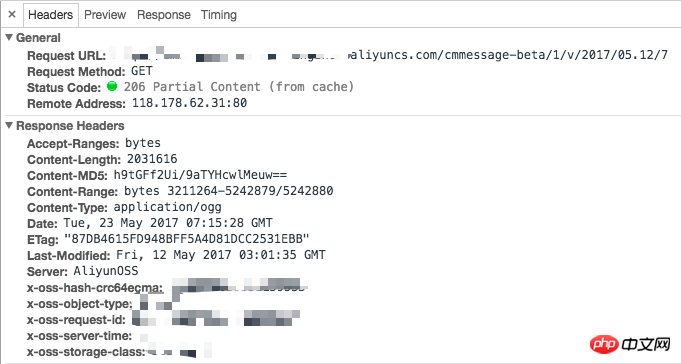This screenshot has width=681, height=364.
Task: Select the ETag value string
Action: click(x=187, y=239)
